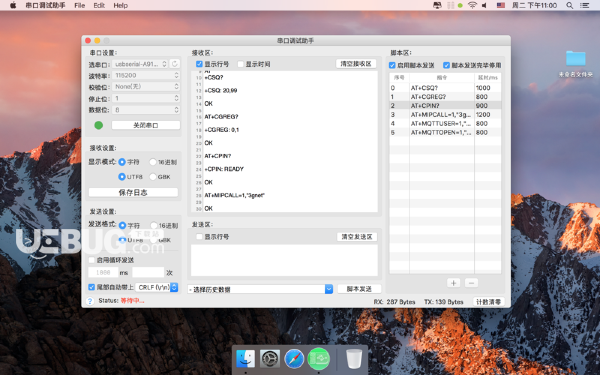Click the input source flag icon
Viewport: 600px width, 375px height.
point(501,5)
